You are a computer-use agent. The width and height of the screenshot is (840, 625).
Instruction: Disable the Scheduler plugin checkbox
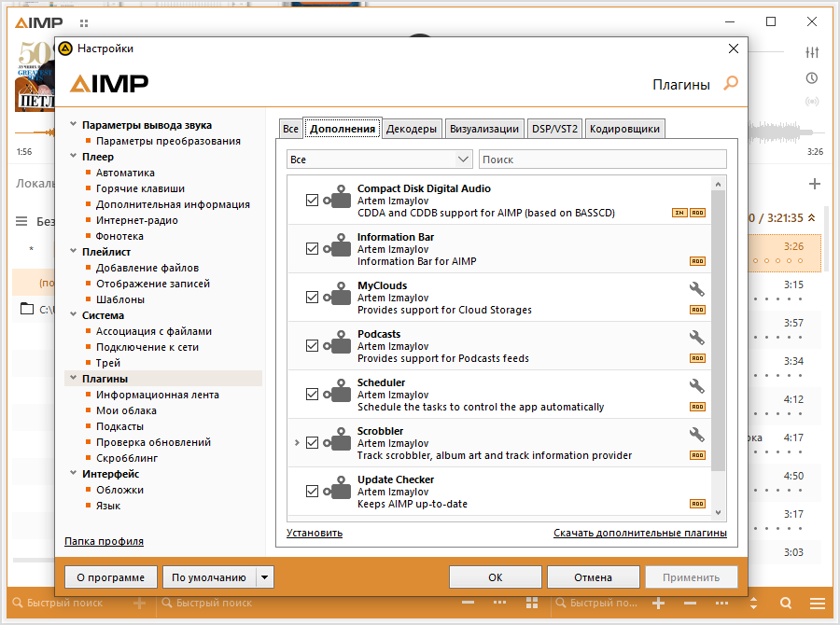[x=312, y=395]
